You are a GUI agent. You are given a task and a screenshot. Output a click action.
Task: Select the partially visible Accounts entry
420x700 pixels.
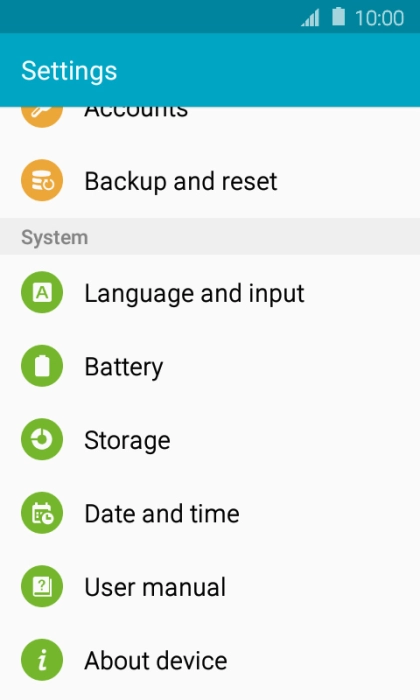click(210, 125)
